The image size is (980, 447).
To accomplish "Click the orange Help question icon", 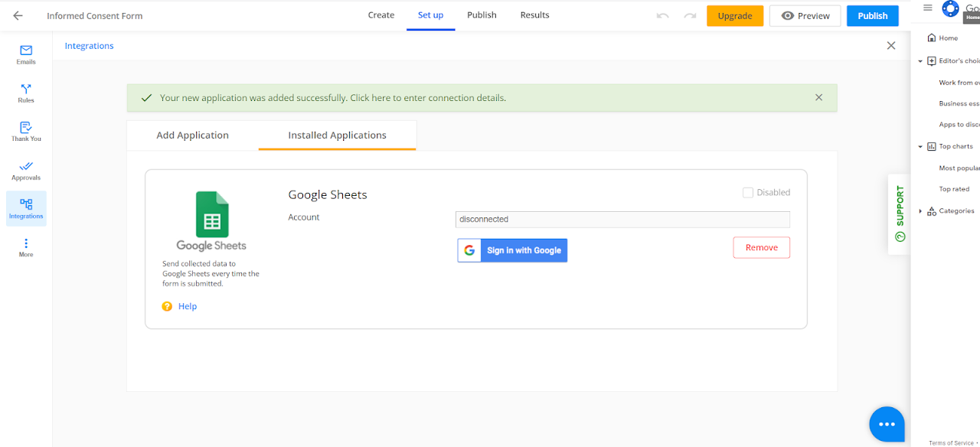I will [x=167, y=306].
